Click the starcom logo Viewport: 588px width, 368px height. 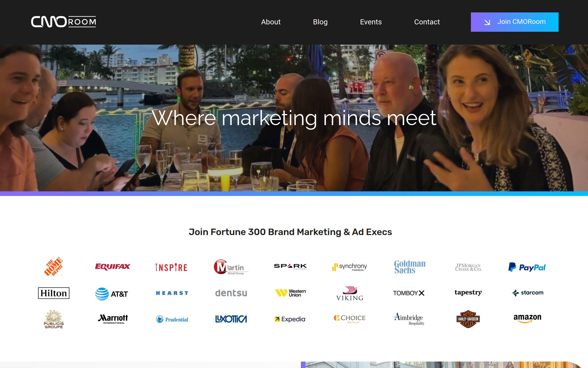click(527, 293)
